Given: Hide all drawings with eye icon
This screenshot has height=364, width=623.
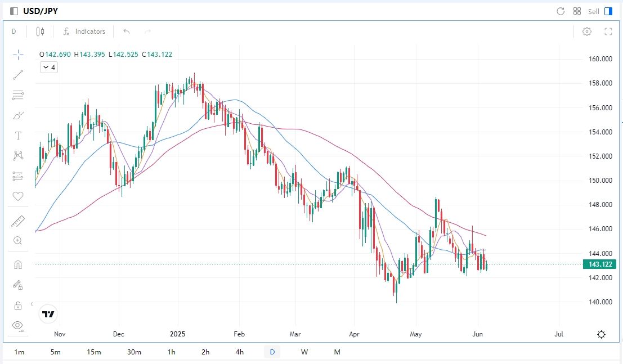Looking at the screenshot, I should tap(18, 325).
